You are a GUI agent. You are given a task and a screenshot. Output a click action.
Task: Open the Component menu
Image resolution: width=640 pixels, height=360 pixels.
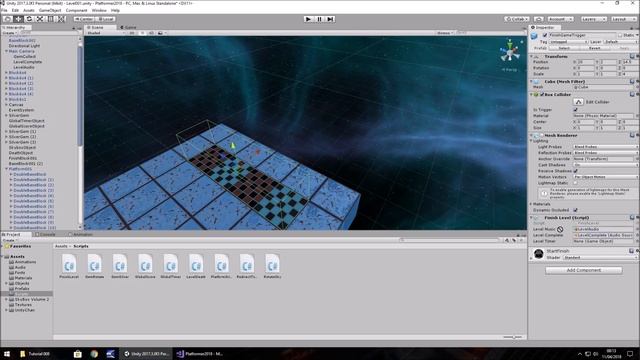(76, 10)
